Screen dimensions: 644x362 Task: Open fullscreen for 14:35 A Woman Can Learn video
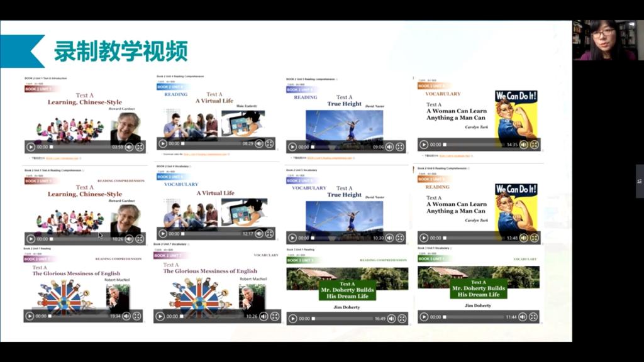(535, 145)
